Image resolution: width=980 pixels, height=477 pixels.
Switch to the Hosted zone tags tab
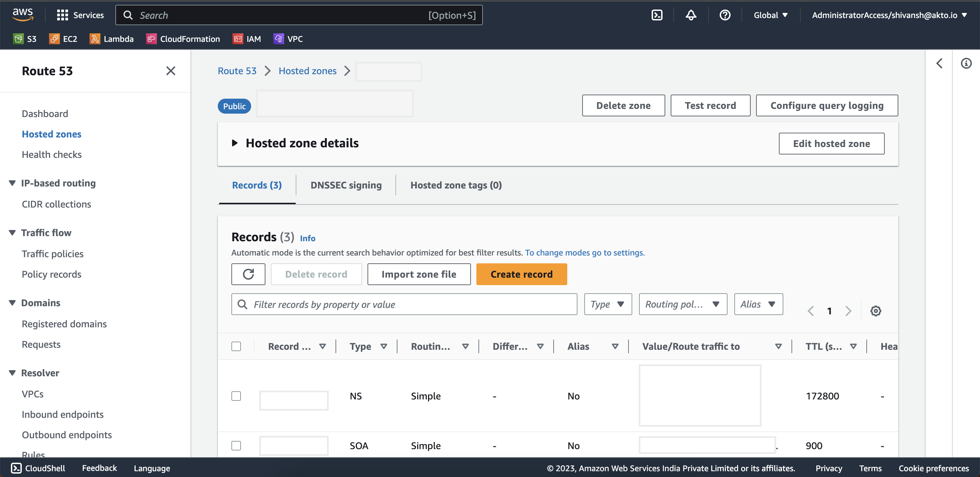coord(455,185)
